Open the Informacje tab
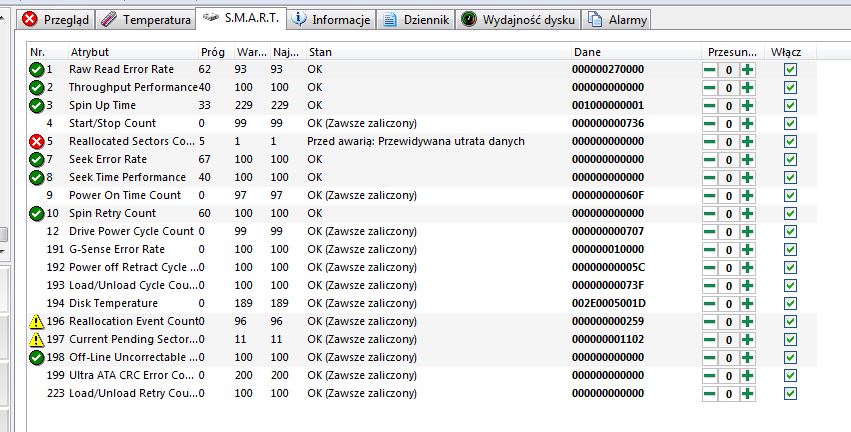Viewport: 851px width, 432px height. click(331, 20)
